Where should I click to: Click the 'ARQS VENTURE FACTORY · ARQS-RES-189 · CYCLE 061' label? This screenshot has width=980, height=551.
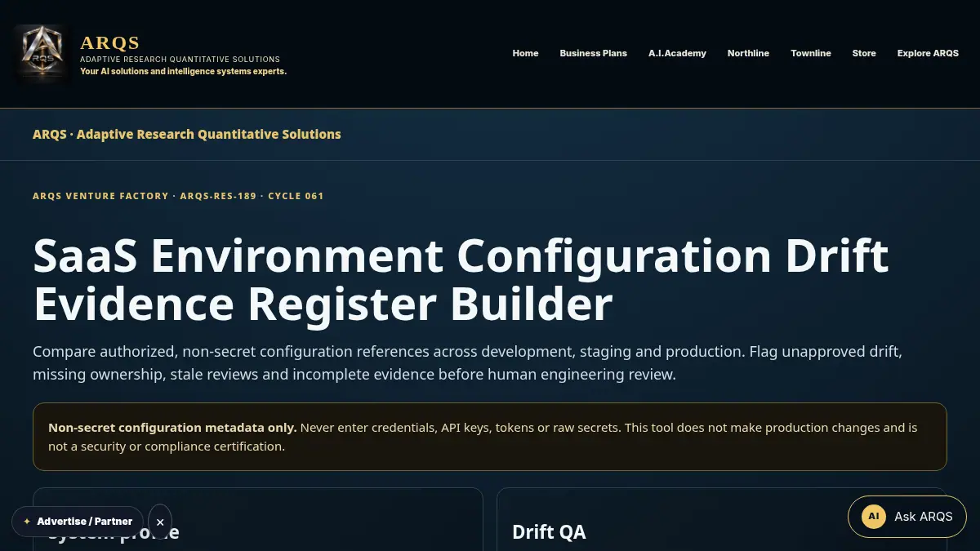click(178, 196)
